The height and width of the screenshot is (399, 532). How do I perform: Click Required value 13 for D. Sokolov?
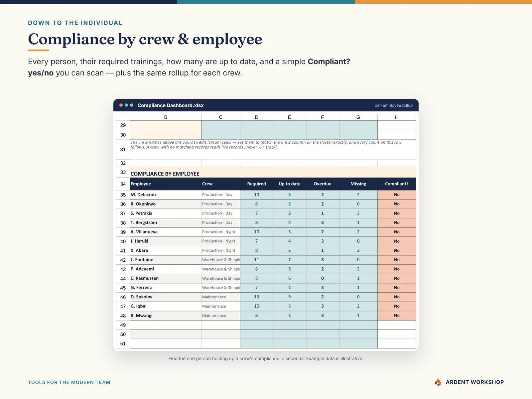coord(256,297)
